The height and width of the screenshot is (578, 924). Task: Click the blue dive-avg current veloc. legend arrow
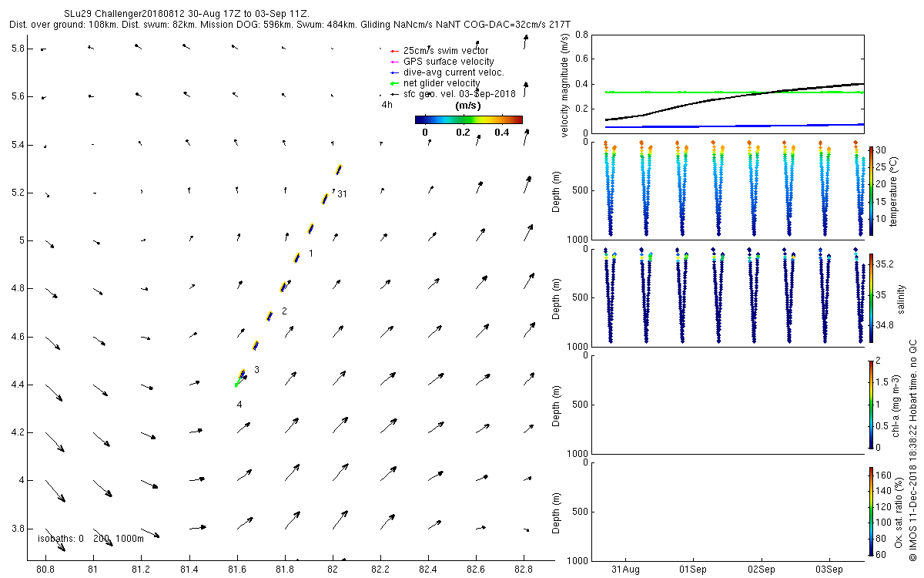coord(394,72)
